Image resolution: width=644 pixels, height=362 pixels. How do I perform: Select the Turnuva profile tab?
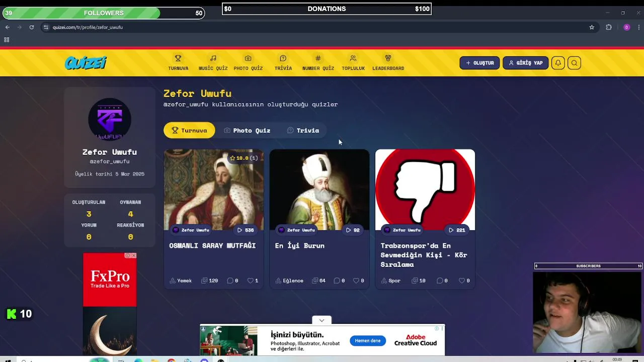click(x=189, y=130)
